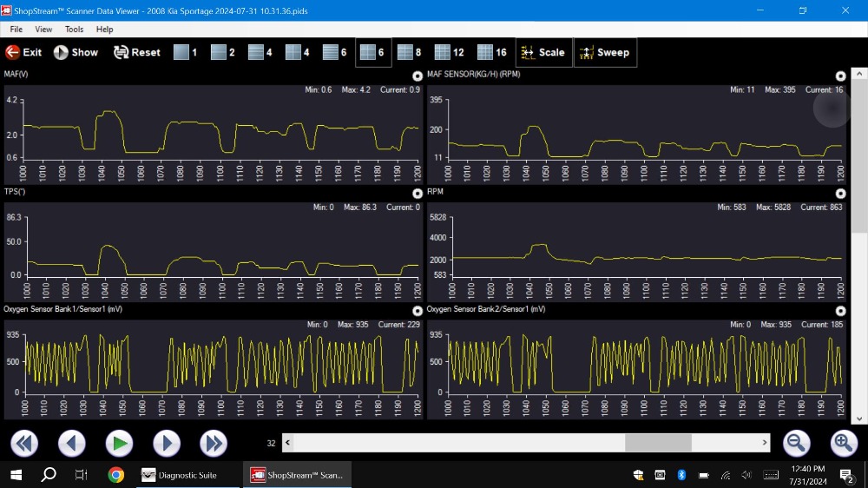Click the horizontal timeline scrollbar thumb

click(658, 443)
